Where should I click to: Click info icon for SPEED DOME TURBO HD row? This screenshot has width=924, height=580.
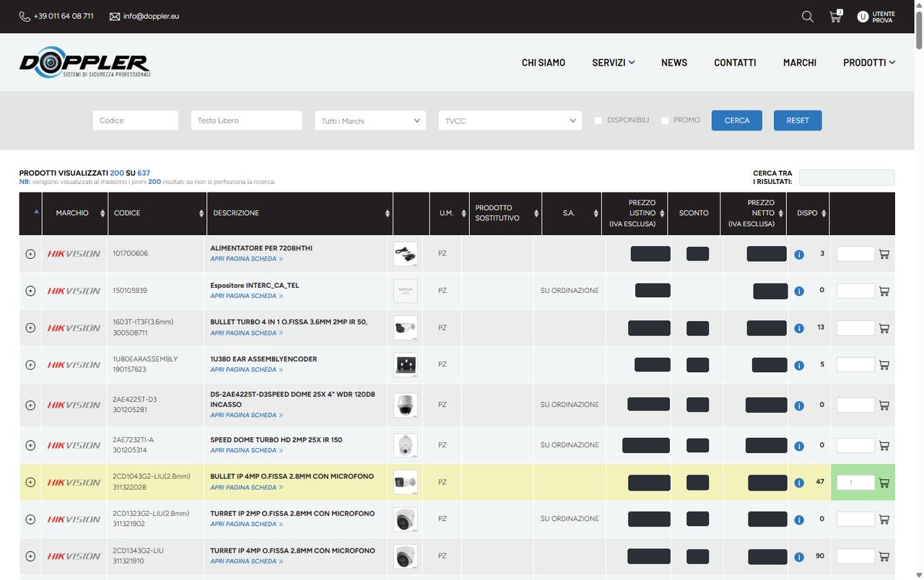click(799, 446)
